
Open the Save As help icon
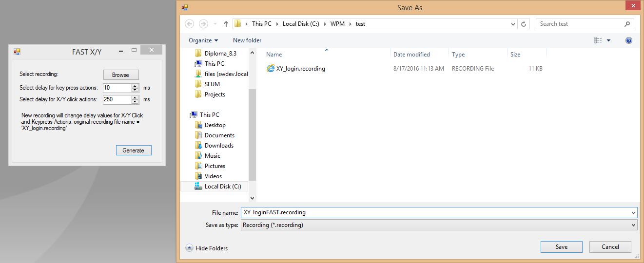629,40
